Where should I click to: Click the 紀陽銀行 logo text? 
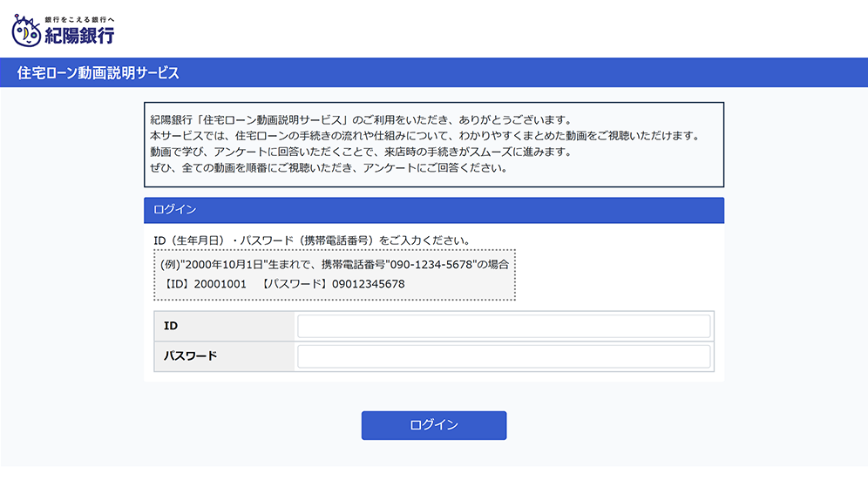(79, 36)
